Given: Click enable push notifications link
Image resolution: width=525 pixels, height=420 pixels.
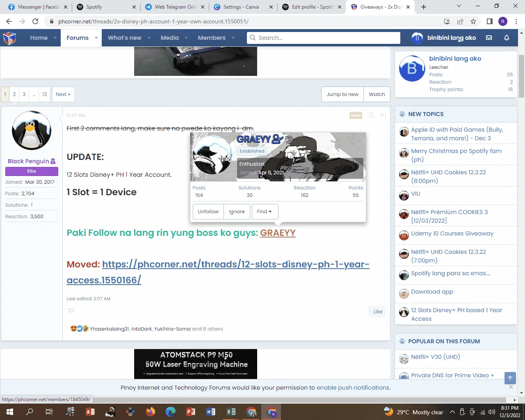Looking at the screenshot, I should [353, 388].
